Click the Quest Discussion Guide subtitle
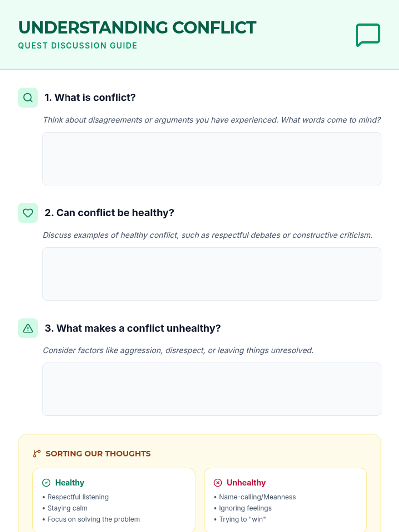This screenshot has width=399, height=532. click(77, 46)
